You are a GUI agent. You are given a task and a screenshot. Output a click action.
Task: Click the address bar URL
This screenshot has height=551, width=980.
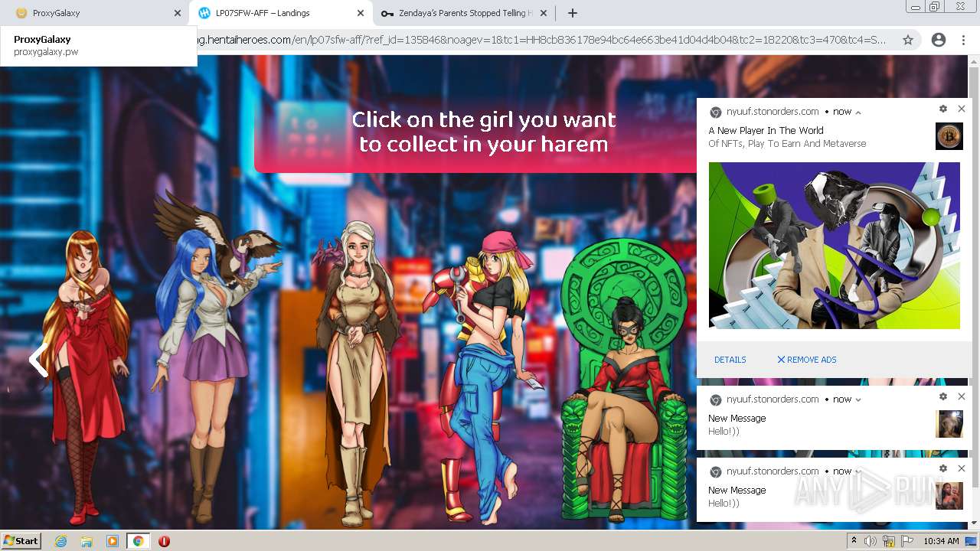(541, 40)
